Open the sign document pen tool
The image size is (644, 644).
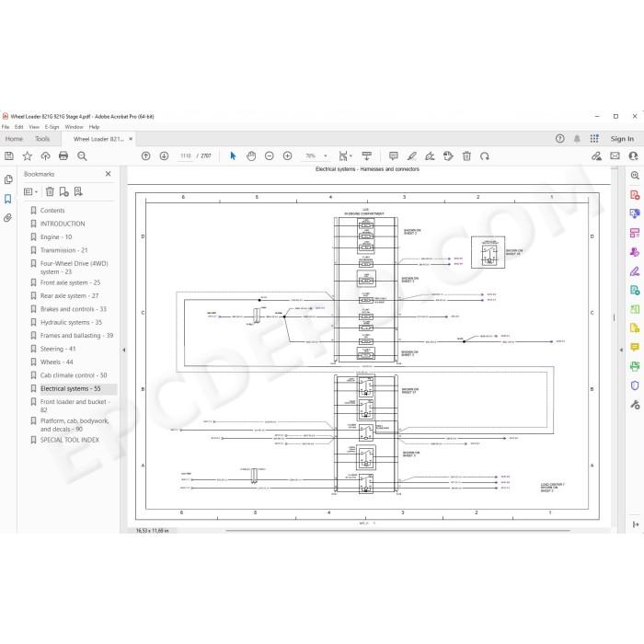430,156
